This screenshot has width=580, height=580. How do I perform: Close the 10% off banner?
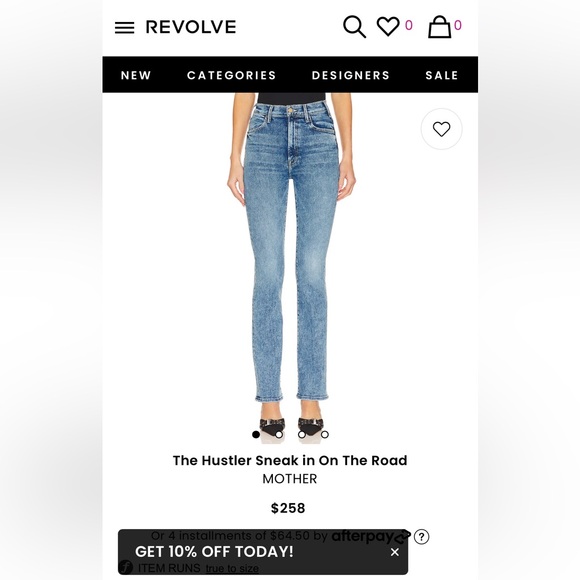point(395,552)
